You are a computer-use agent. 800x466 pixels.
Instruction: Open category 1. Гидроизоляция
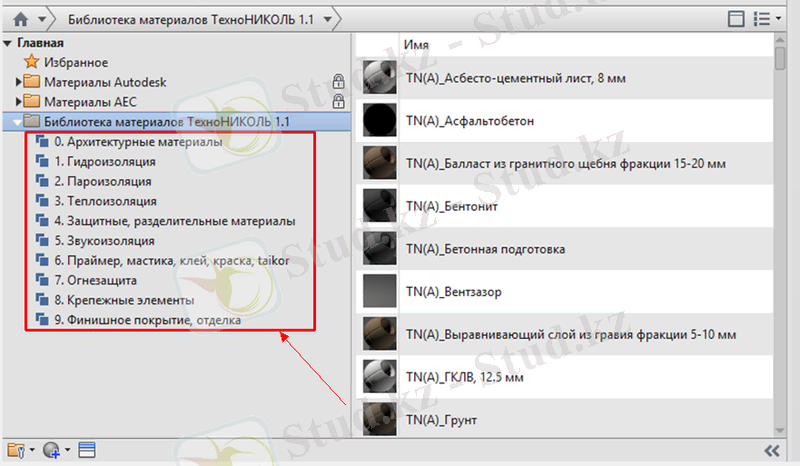point(105,161)
